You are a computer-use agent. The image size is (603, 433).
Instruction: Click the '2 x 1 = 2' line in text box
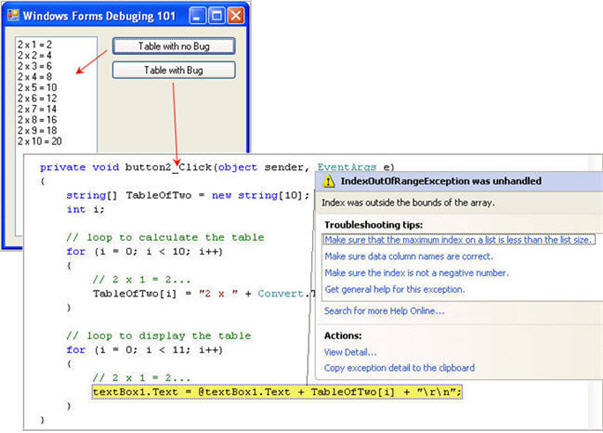click(34, 44)
